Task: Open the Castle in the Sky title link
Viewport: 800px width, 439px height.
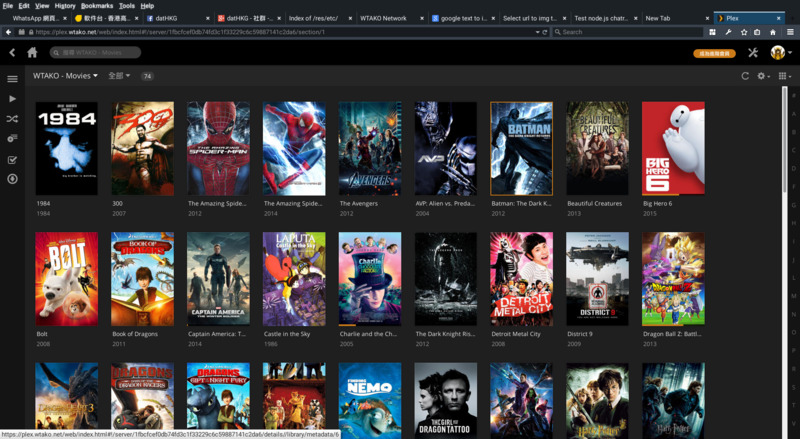Action: click(287, 334)
